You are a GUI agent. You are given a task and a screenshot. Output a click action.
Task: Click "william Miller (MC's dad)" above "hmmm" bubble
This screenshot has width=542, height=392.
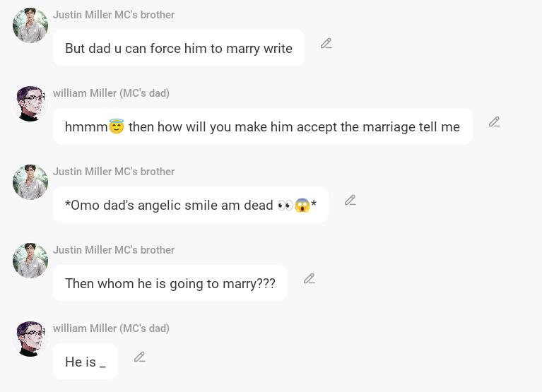[x=111, y=93]
